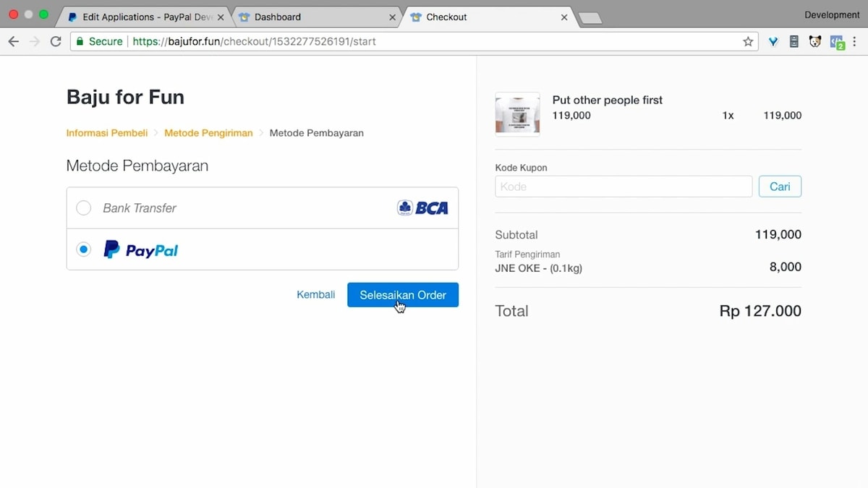Go to Metode Pengiriman breadcrumb step

(208, 133)
